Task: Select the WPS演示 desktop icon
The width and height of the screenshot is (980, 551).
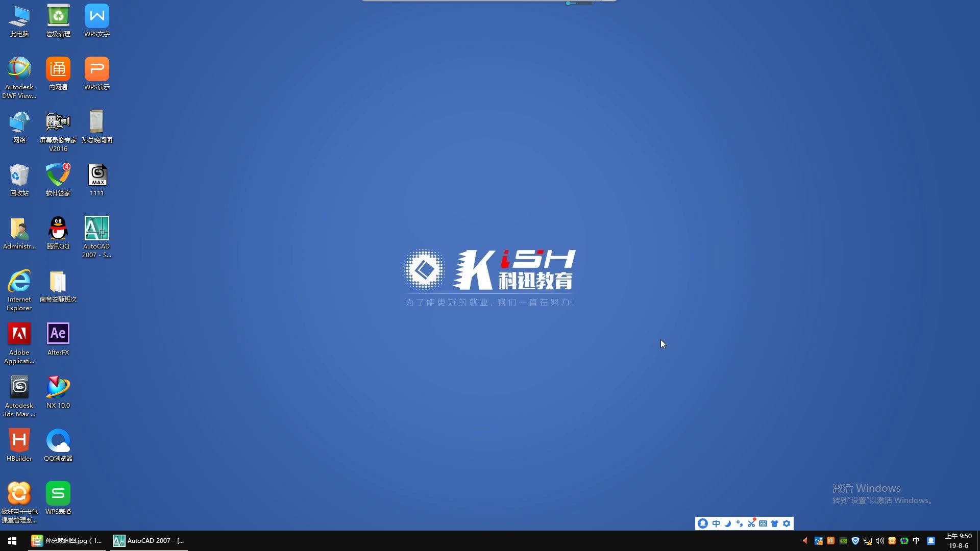Action: click(97, 74)
